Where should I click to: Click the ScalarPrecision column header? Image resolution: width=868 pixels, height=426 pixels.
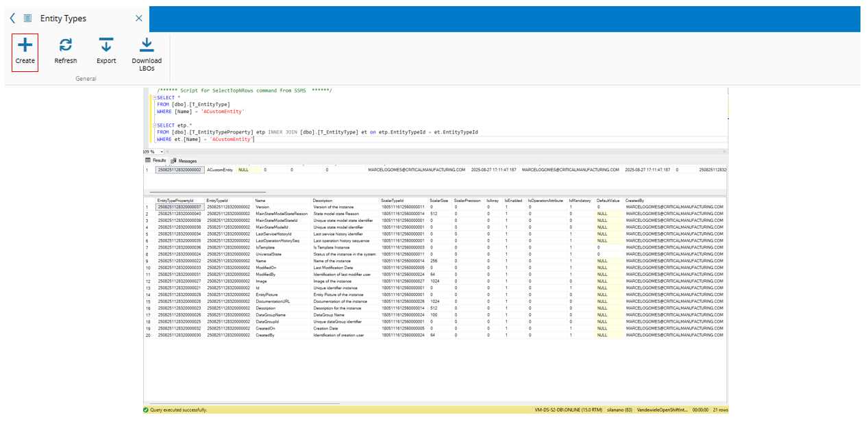tap(469, 201)
